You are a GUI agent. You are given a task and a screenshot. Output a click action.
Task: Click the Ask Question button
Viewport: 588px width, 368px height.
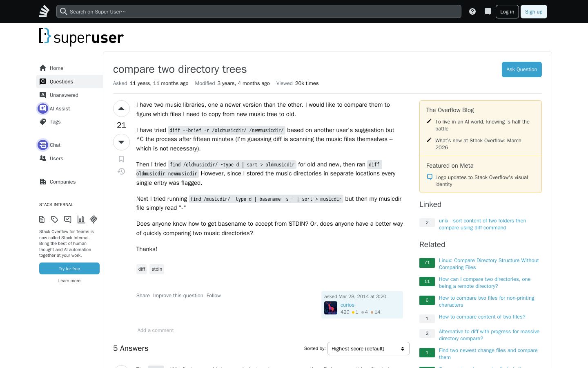click(x=522, y=70)
